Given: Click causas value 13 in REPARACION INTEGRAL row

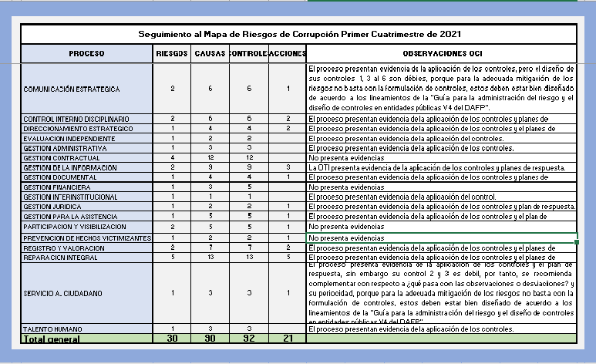Looking at the screenshot, I should point(210,257).
